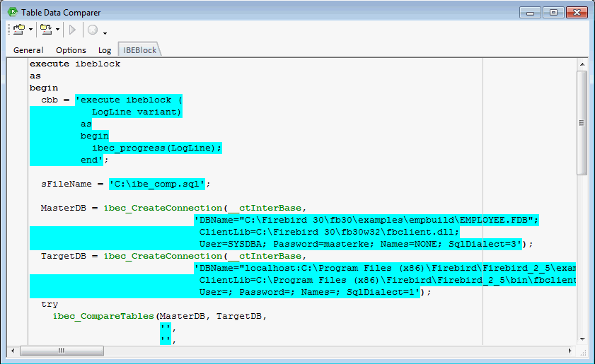Open the Log tab
Screen dimensions: 595x364
(105, 50)
